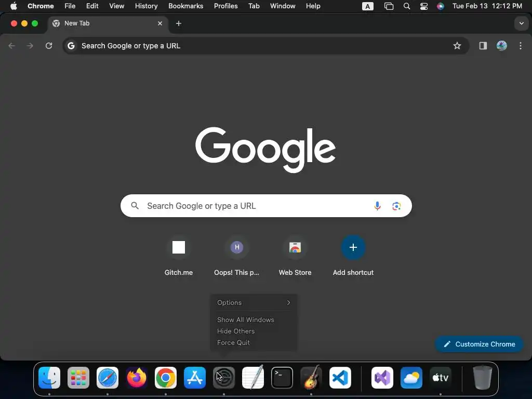Open the File menu
Screen dimensions: 532x399
[x=70, y=6]
